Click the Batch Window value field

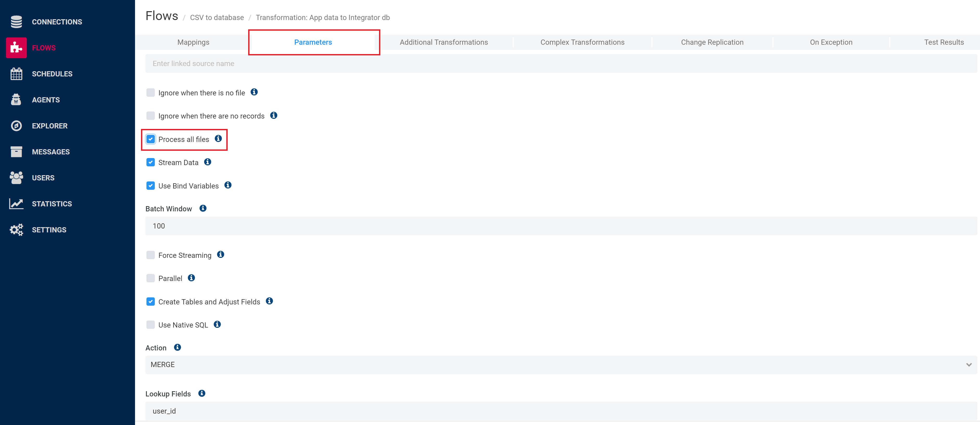point(561,226)
